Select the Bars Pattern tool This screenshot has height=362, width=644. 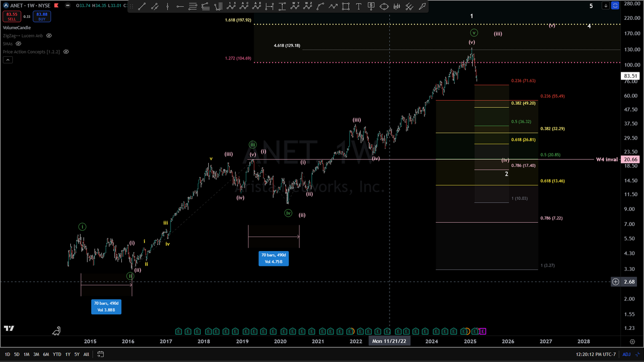pyautogui.click(x=397, y=6)
